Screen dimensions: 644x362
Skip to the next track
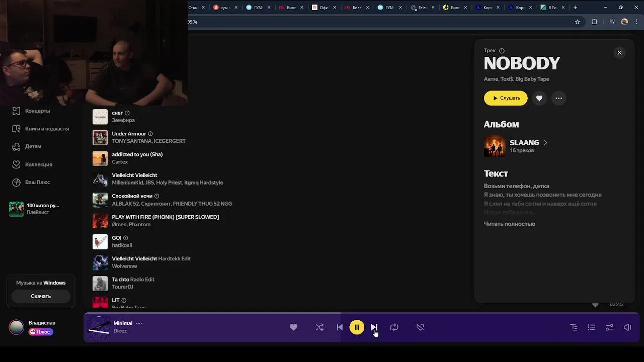point(374,327)
